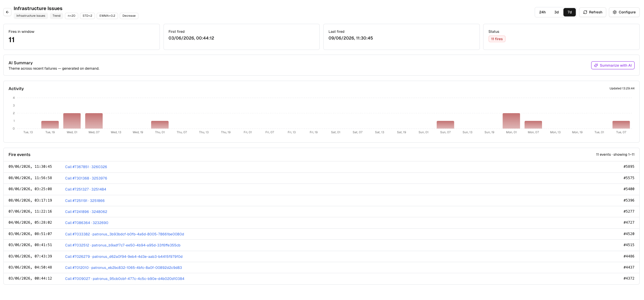Click the activity bar at Mon, 07
644x300 pixels.
tap(533, 125)
